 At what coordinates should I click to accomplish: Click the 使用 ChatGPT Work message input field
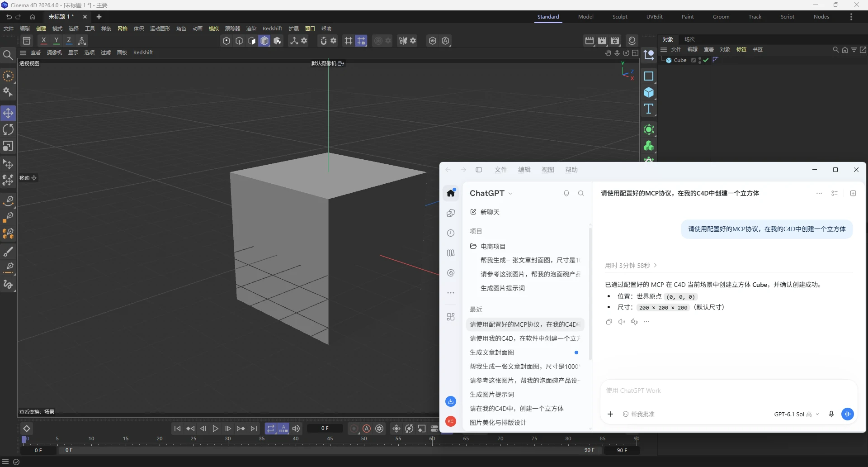pos(728,391)
